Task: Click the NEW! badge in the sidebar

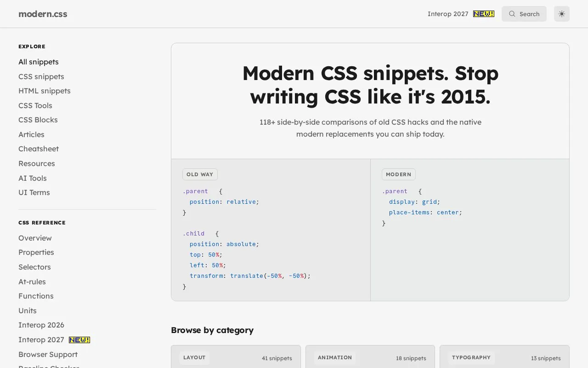Action: [79, 340]
